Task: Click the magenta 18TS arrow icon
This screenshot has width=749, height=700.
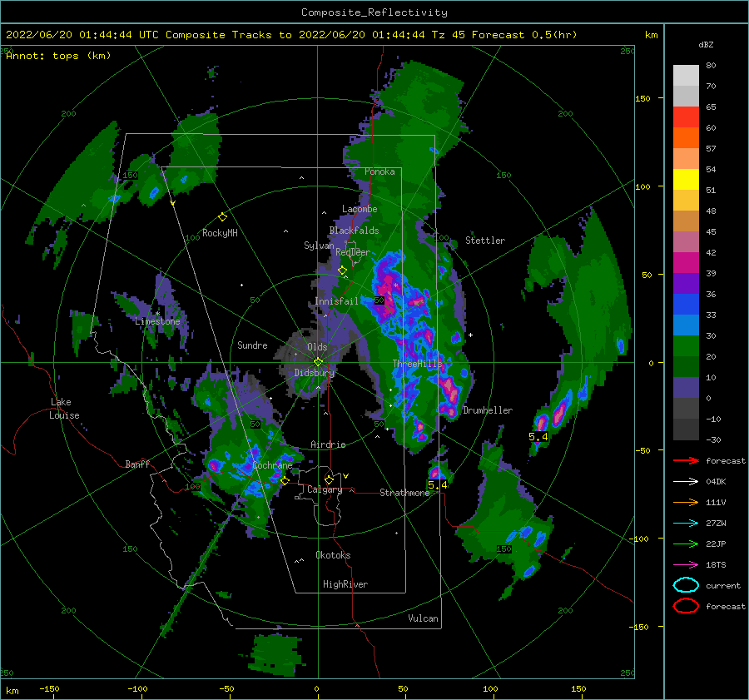Action: click(x=686, y=565)
